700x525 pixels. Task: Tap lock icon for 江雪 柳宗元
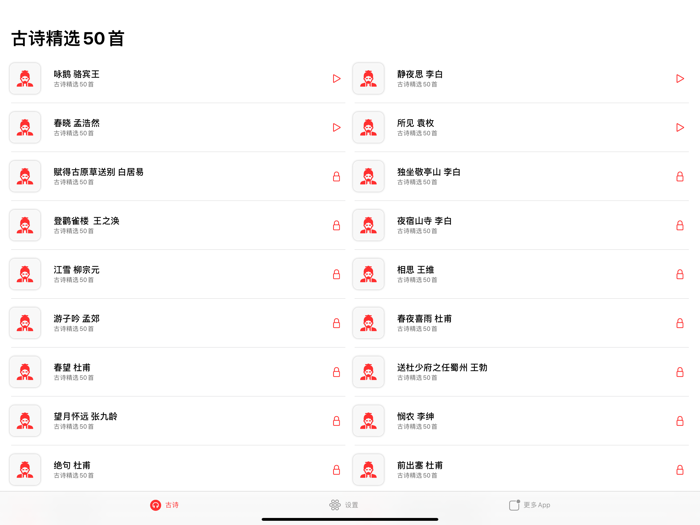(337, 274)
